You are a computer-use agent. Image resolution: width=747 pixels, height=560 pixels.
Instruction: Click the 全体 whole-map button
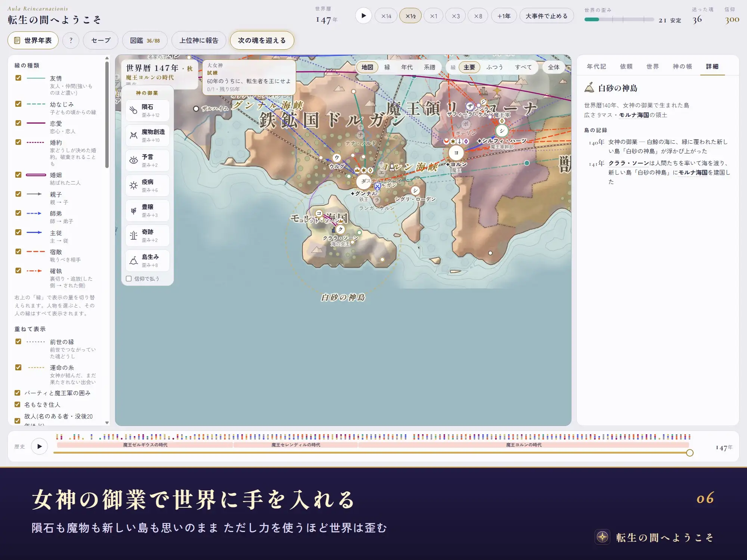coord(554,67)
